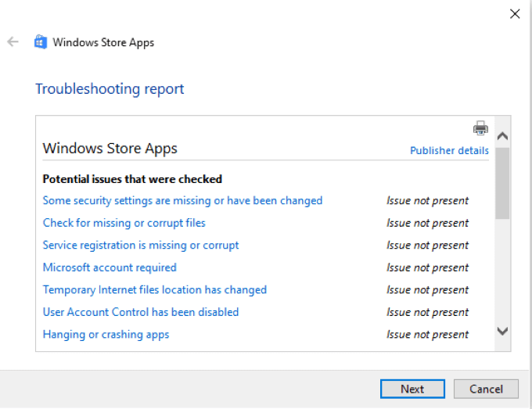Open "Microsoft account required" issue details
Viewport: 532px width, 409px height.
click(x=110, y=267)
